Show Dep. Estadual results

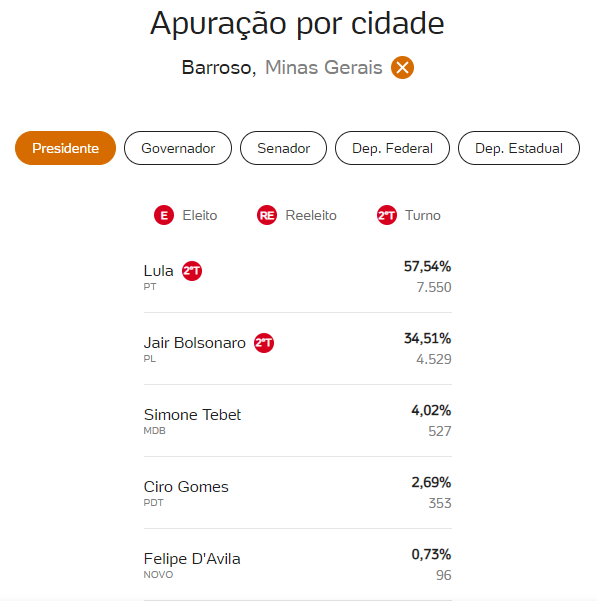coord(519,148)
